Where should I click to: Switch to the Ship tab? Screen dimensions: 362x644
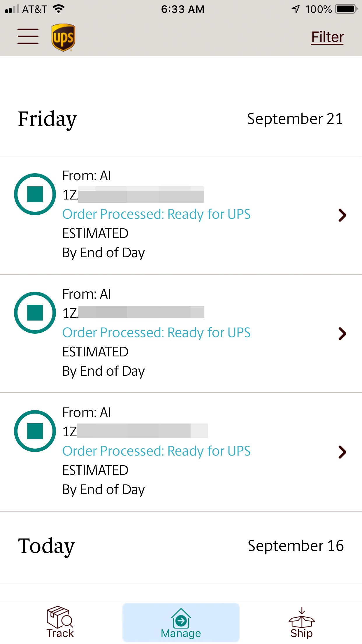(x=302, y=622)
